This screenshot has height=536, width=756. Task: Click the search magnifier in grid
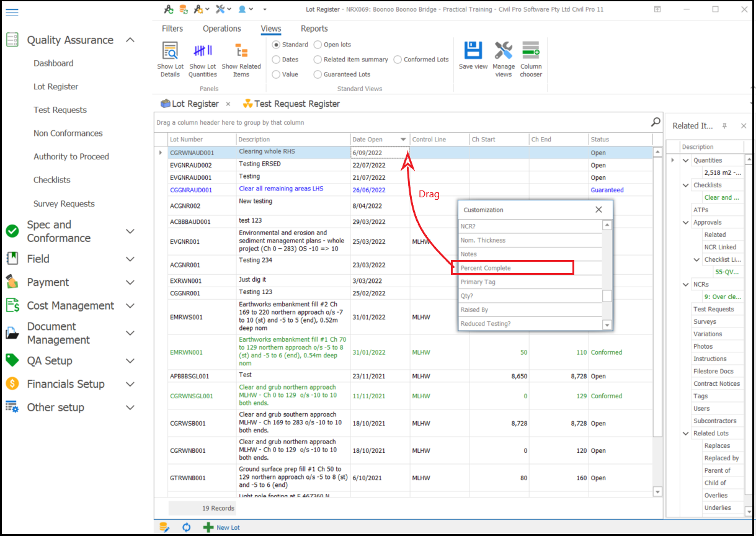(656, 122)
